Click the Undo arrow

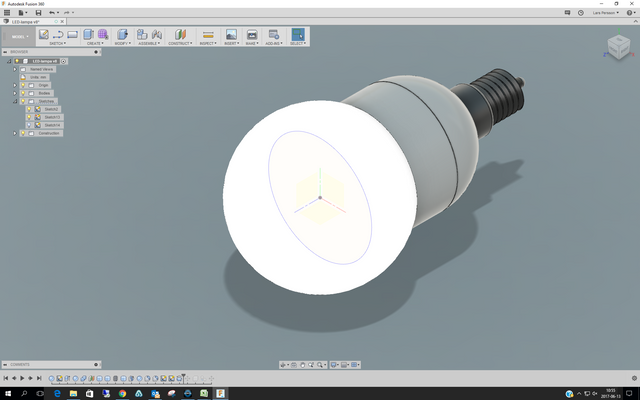pyautogui.click(x=52, y=13)
